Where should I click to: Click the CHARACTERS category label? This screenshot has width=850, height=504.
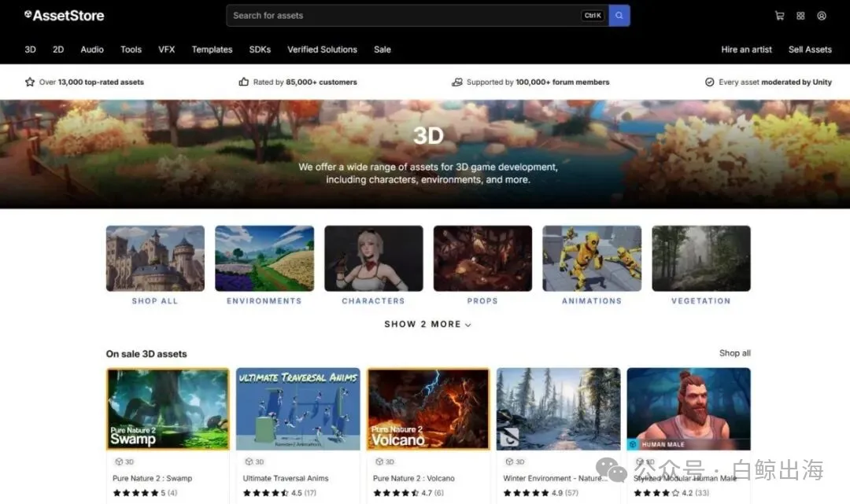(374, 301)
